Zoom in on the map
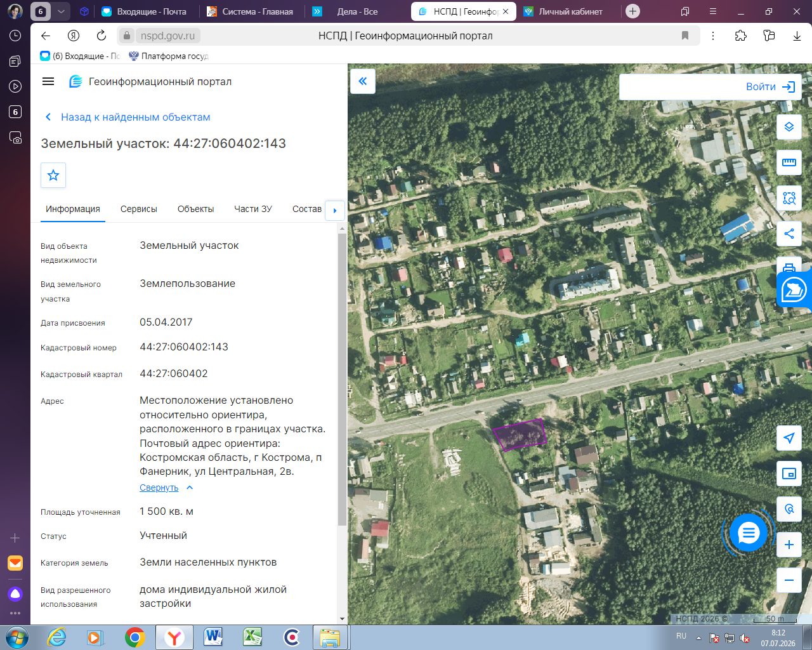Viewport: 812px width, 650px height. pyautogui.click(x=789, y=545)
